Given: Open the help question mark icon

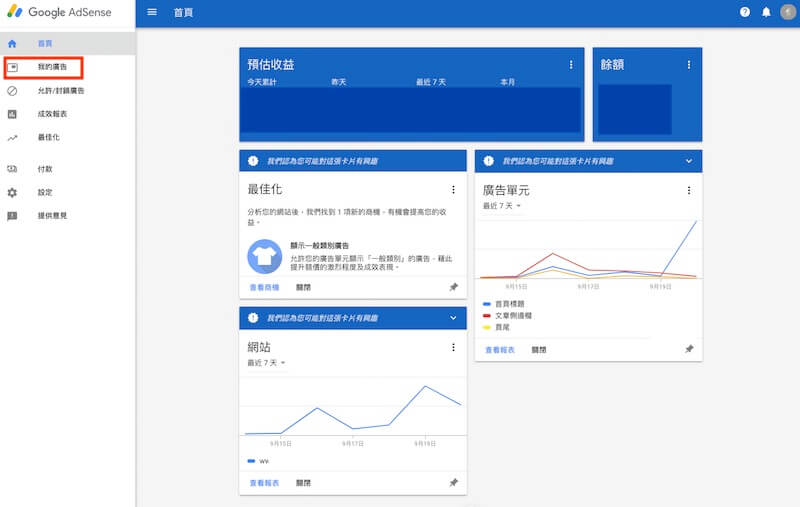Looking at the screenshot, I should [744, 12].
